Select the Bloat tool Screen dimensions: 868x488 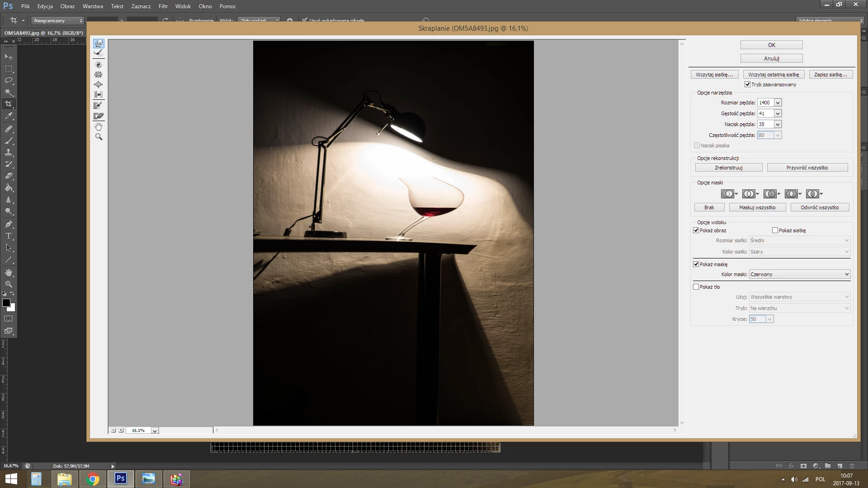99,84
